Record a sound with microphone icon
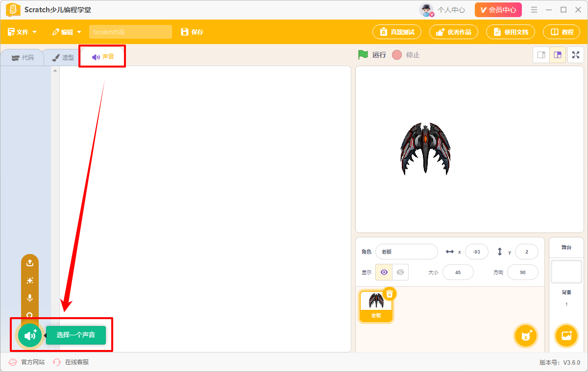The height and width of the screenshot is (372, 588). tap(30, 298)
